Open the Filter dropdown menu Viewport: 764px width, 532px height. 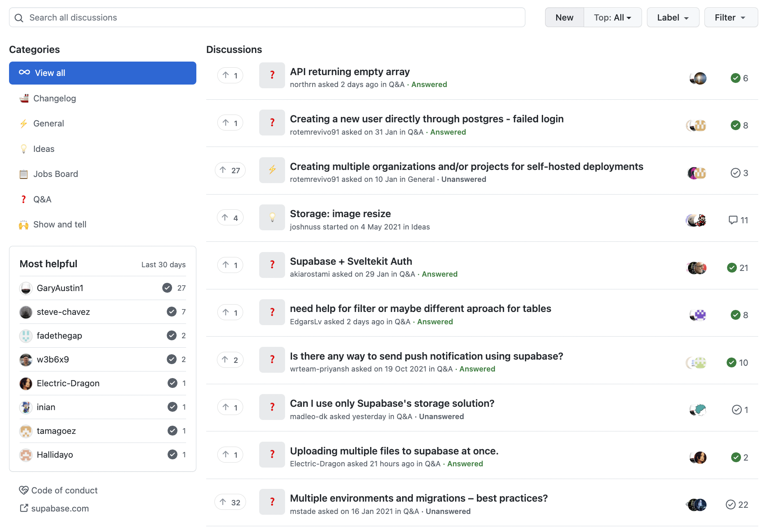730,18
